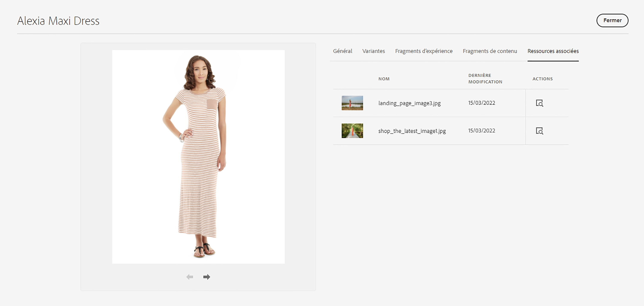This screenshot has height=306, width=644.
Task: Open the Fragments de contenu tab
Action: [489, 51]
